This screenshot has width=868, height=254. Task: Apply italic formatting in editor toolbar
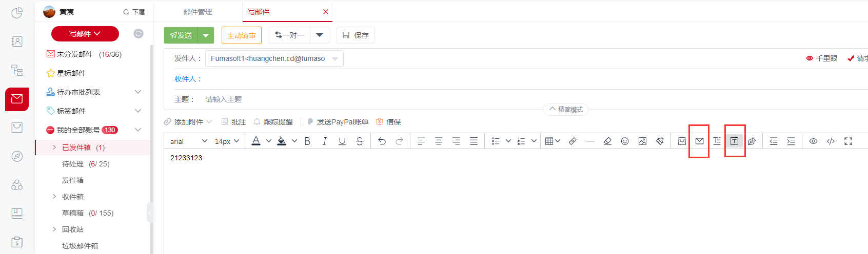click(x=325, y=141)
